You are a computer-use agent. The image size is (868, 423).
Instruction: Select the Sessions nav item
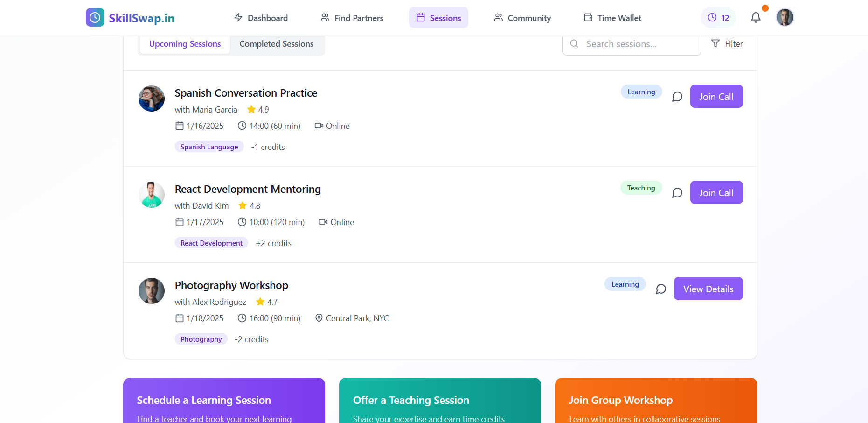(x=438, y=18)
